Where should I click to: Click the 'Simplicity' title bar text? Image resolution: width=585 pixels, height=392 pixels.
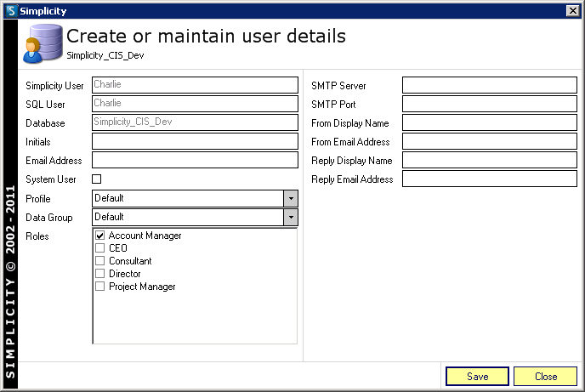click(x=43, y=11)
